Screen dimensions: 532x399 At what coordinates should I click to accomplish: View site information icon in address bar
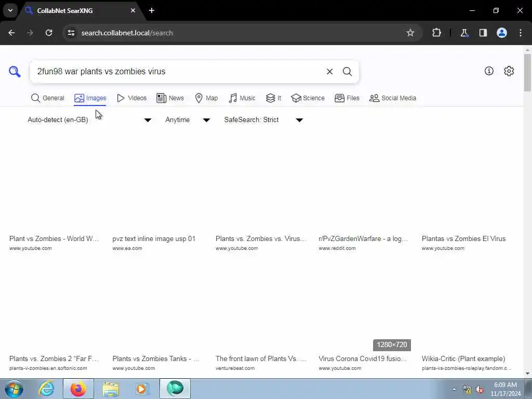point(71,33)
